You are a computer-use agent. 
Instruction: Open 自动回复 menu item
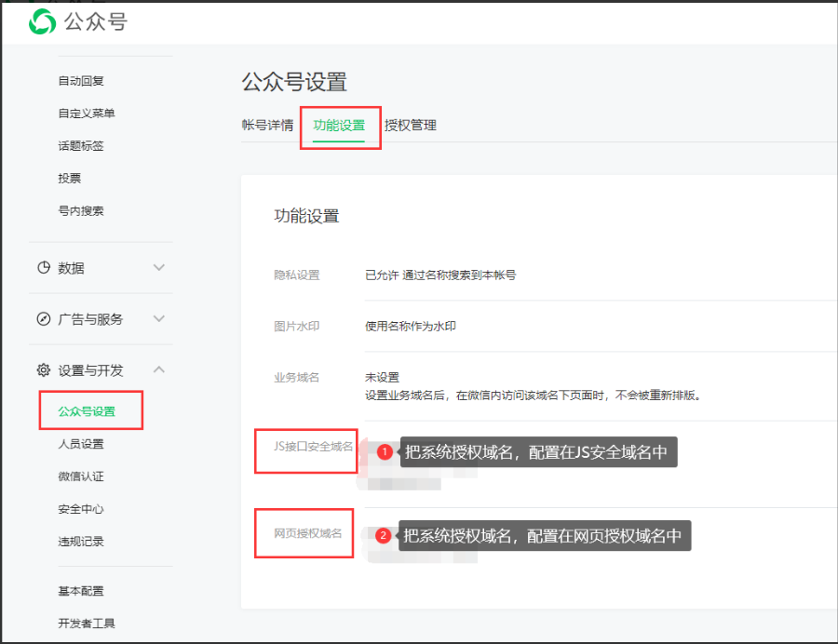[81, 81]
